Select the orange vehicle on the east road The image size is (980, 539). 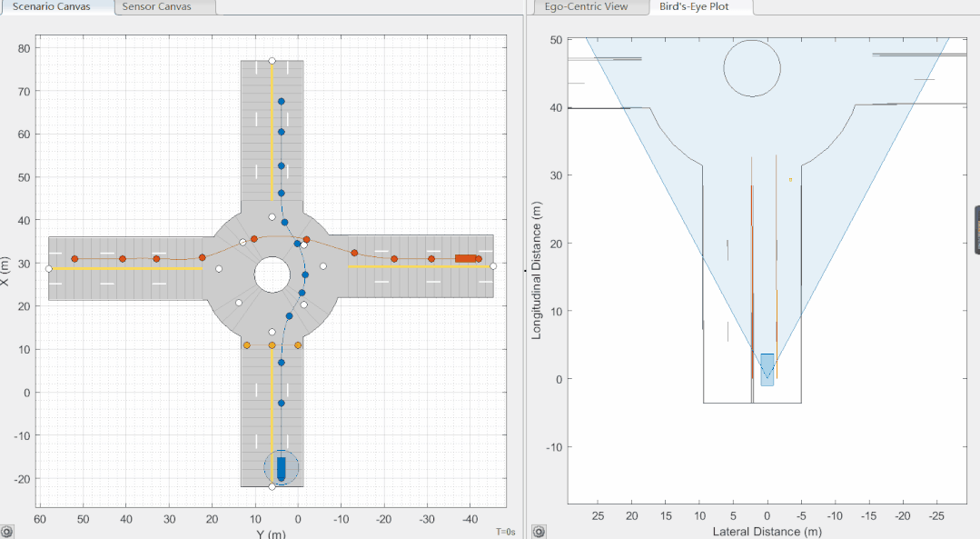pos(466,259)
